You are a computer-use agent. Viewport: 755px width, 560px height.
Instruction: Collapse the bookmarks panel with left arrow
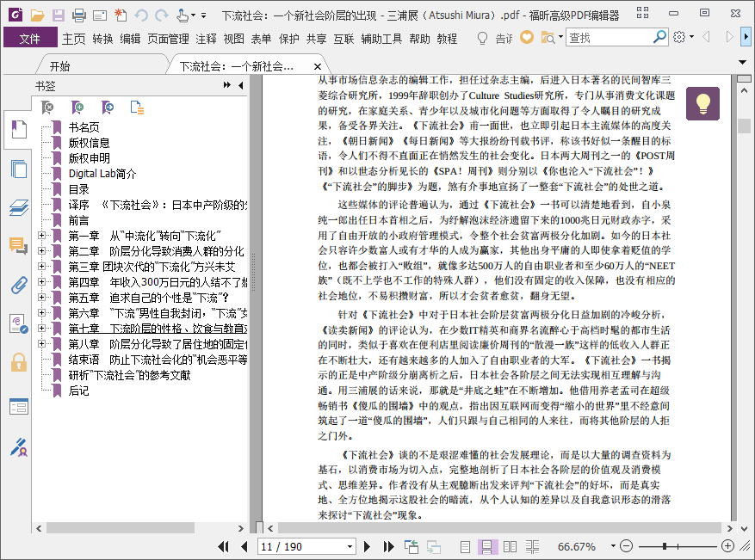pyautogui.click(x=241, y=86)
